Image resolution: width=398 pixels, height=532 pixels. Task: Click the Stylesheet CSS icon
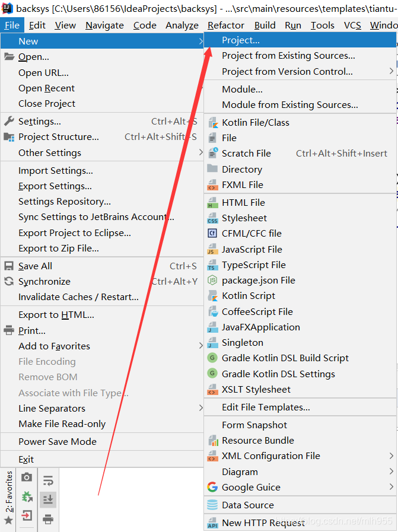212,218
